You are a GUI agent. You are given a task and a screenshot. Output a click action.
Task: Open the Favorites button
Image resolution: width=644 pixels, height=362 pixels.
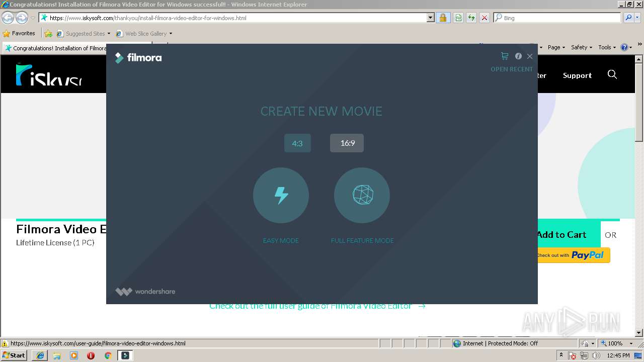pyautogui.click(x=19, y=34)
